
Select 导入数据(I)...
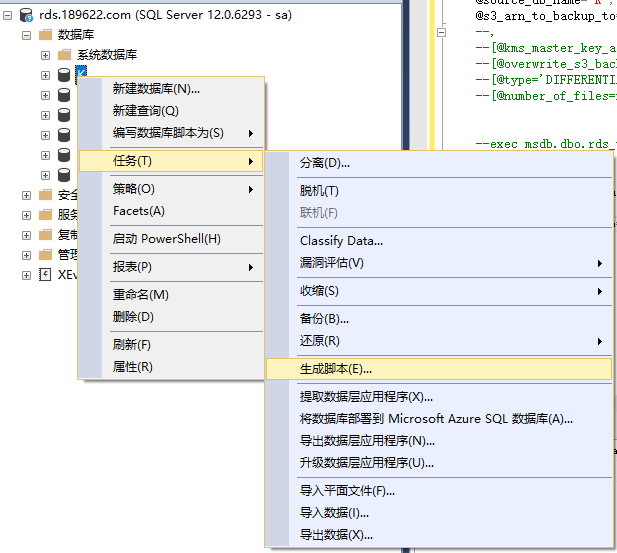pyautogui.click(x=439, y=513)
